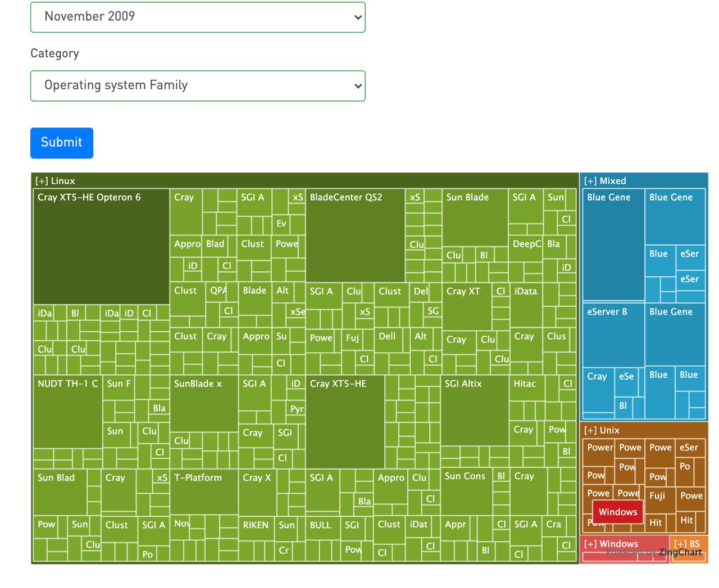719x588 pixels.
Task: Open the November 2009 date dropdown
Action: coord(198,17)
